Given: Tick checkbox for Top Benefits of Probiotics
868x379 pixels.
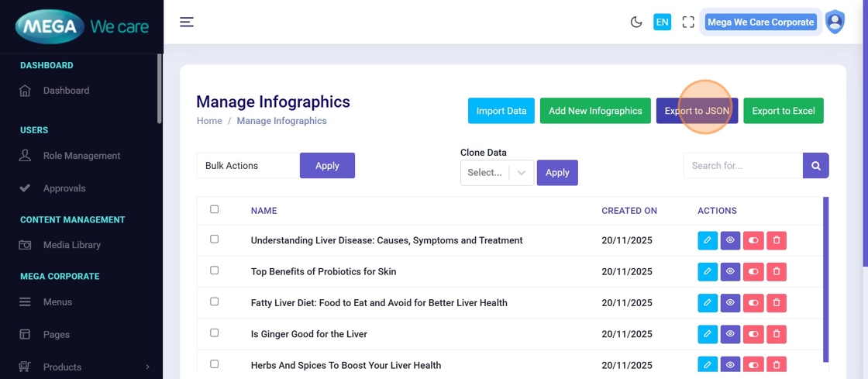Looking at the screenshot, I should click(x=215, y=270).
